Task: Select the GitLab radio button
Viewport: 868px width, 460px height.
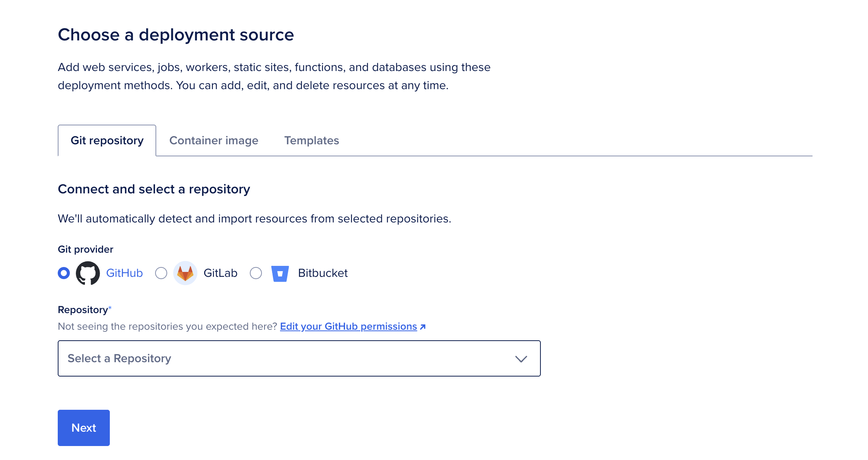Action: point(162,273)
